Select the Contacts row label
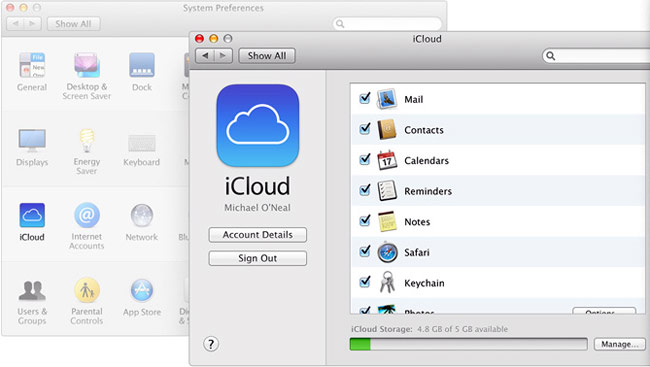Viewport: 650px width, 367px height. [424, 130]
